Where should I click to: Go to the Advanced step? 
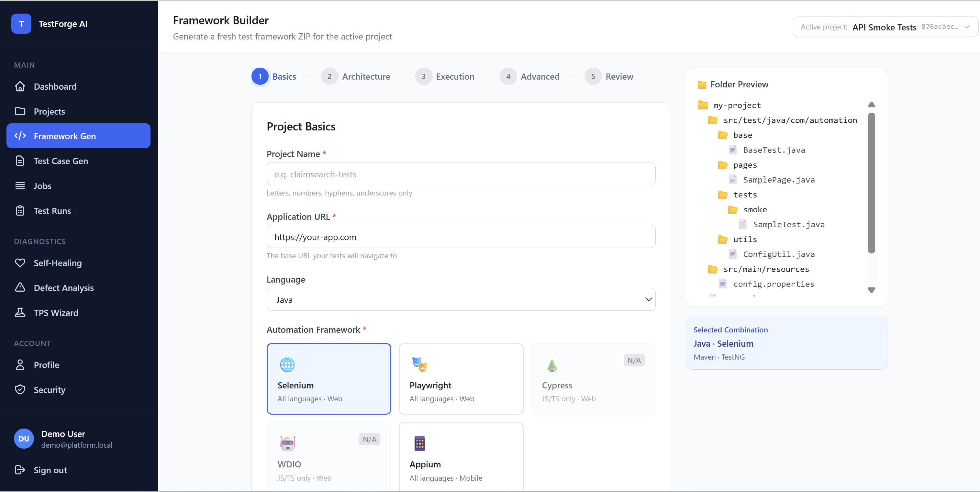[529, 76]
